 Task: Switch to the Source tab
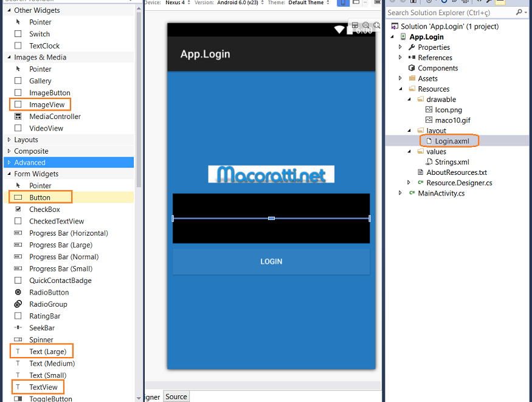[176, 397]
